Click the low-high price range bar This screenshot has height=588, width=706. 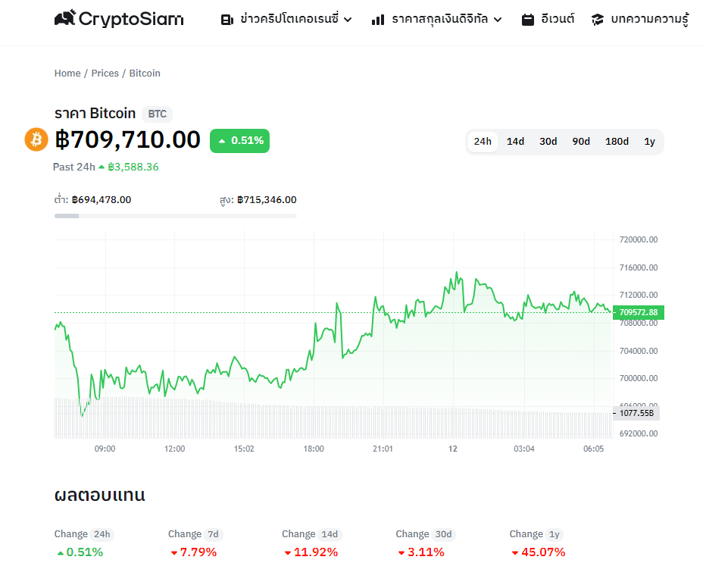click(176, 216)
